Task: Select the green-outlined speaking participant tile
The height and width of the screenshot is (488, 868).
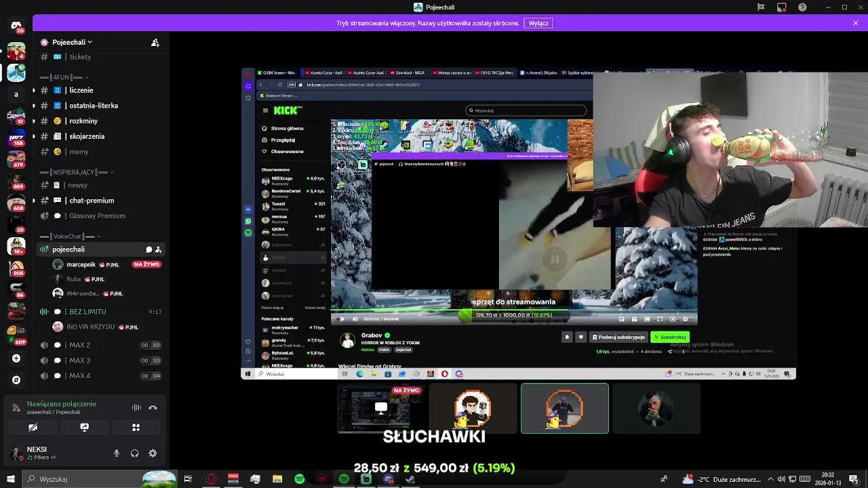Action: coord(565,409)
